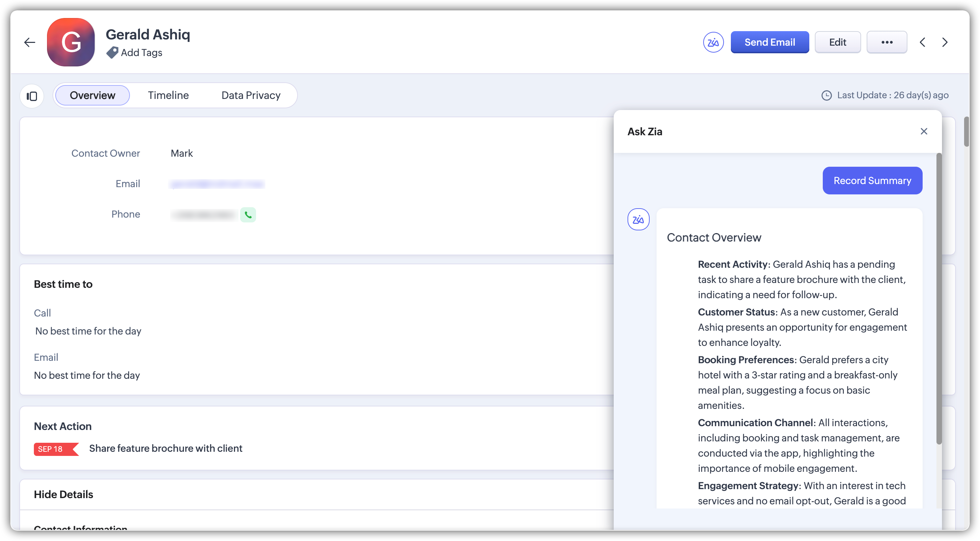980x541 pixels.
Task: Go to previous record arrow
Action: [x=923, y=42]
